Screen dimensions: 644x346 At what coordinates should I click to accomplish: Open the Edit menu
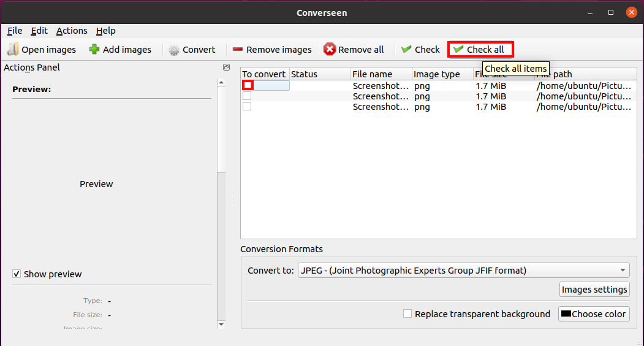(39, 31)
